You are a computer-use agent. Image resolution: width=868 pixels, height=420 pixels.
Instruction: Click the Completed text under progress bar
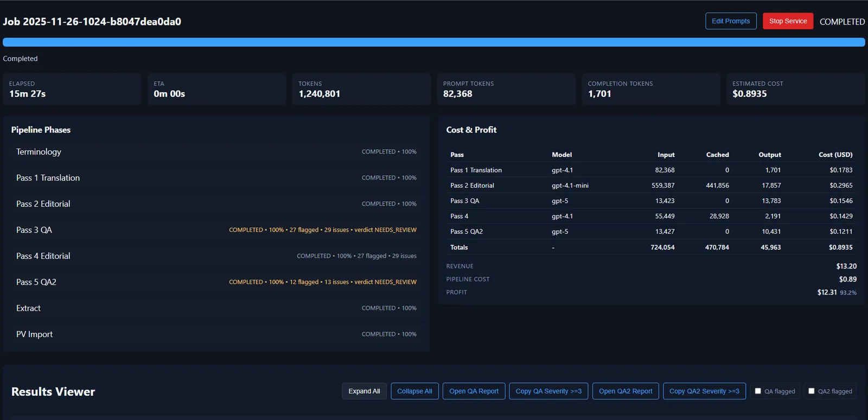20,59
